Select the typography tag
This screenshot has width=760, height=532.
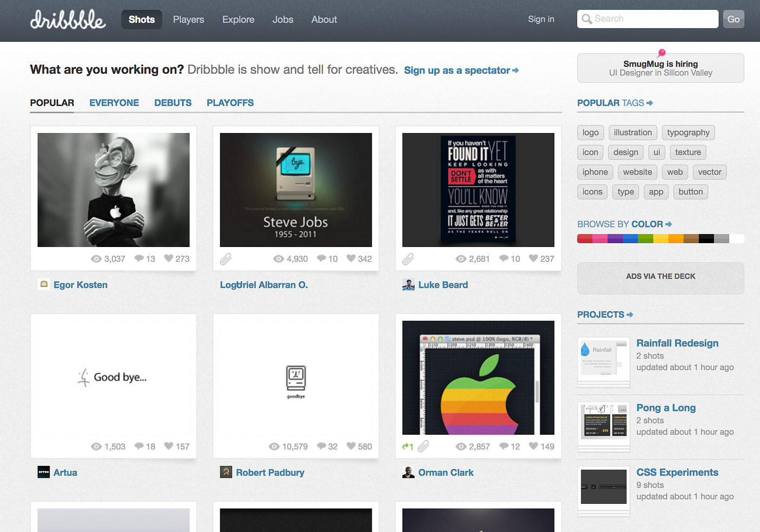click(x=688, y=132)
